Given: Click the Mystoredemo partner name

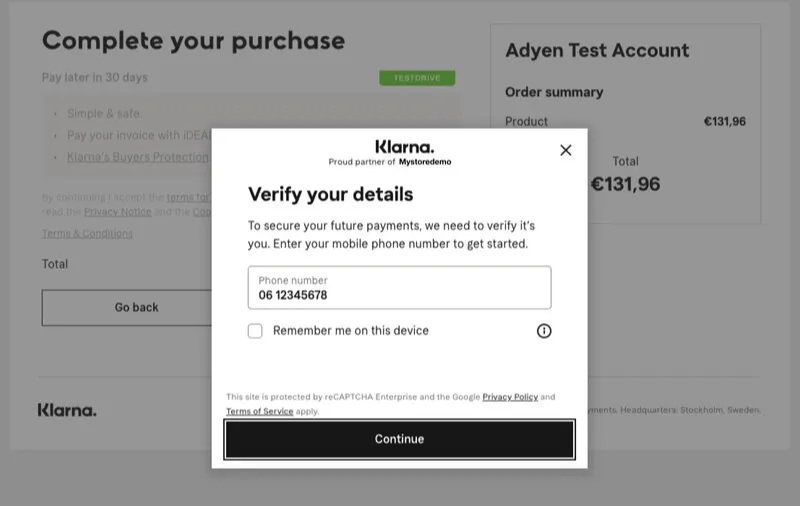Looking at the screenshot, I should pyautogui.click(x=425, y=162).
